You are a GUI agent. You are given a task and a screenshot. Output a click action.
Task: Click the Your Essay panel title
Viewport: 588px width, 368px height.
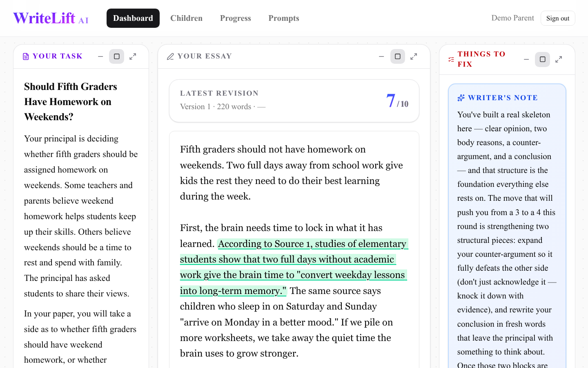coord(205,56)
